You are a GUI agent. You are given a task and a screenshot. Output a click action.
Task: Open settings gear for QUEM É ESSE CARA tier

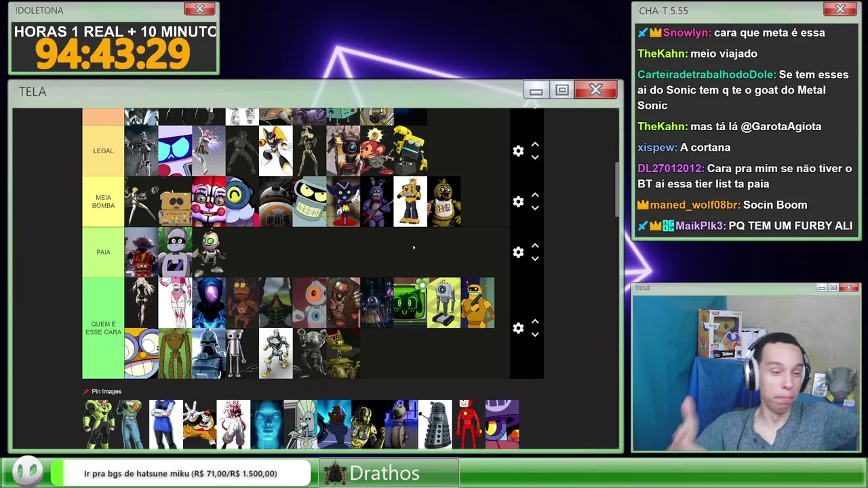[x=518, y=328]
